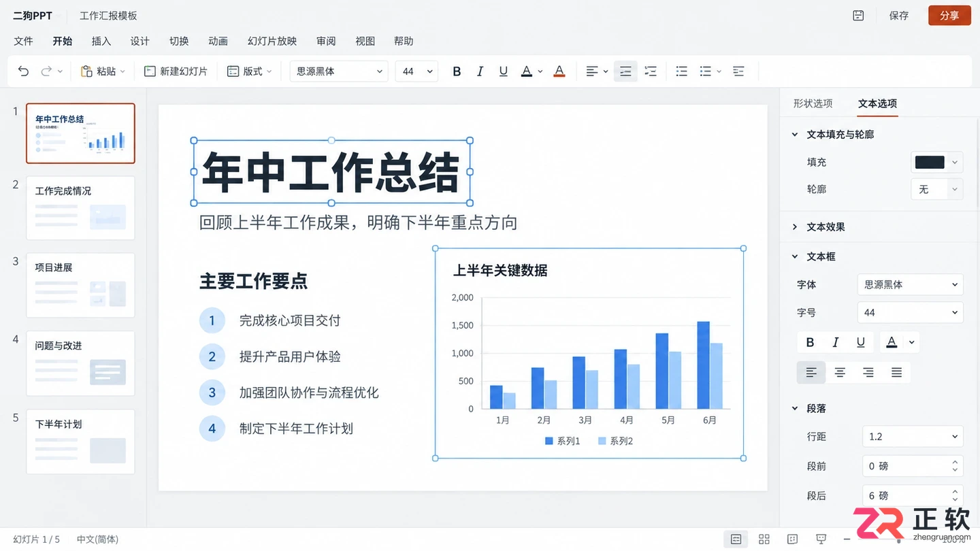Screen dimensions: 980x551
Task: Open the 行距 1.2 dropdown
Action: click(913, 437)
